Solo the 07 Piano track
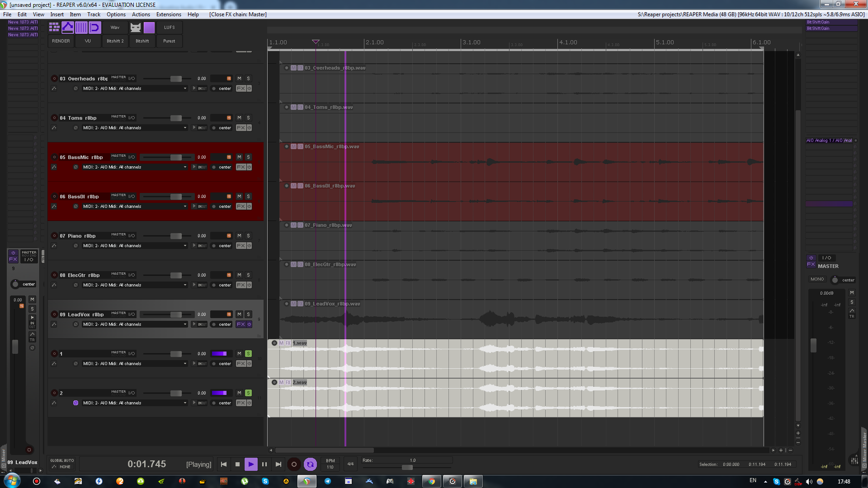The width and height of the screenshot is (868, 488). coord(248,236)
